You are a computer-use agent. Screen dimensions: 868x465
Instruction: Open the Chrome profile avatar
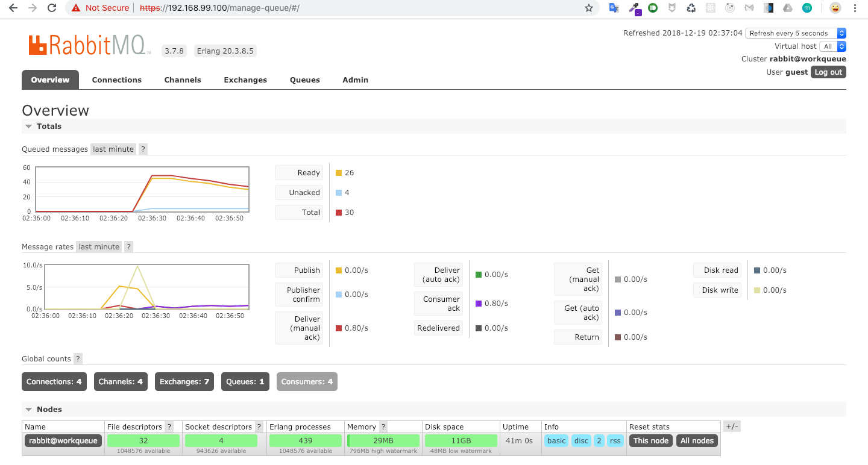(x=835, y=8)
